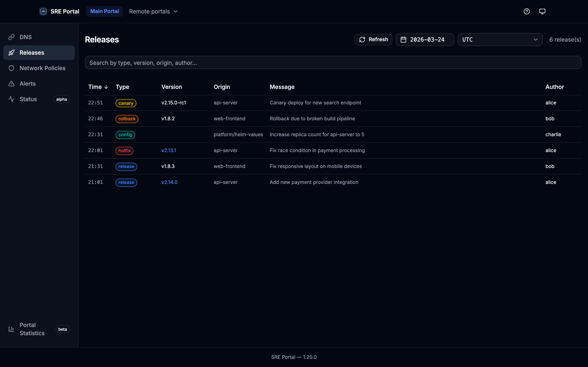Open the v2.13.1 version link
This screenshot has width=588, height=367.
click(x=169, y=150)
